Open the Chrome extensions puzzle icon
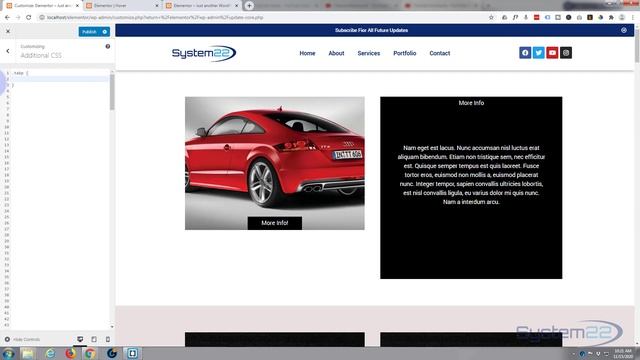Viewport: 640px width, 360px height. (x=611, y=18)
